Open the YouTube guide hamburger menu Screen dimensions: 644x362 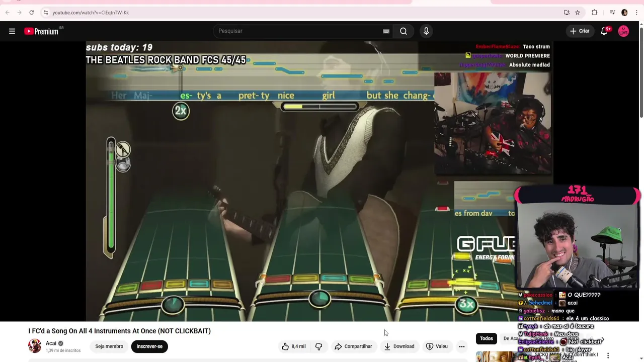[x=12, y=31]
